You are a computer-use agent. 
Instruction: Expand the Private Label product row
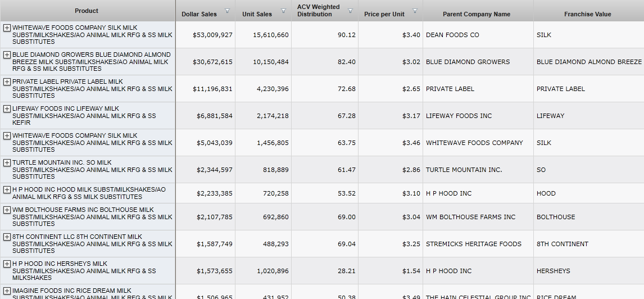pyautogui.click(x=7, y=82)
